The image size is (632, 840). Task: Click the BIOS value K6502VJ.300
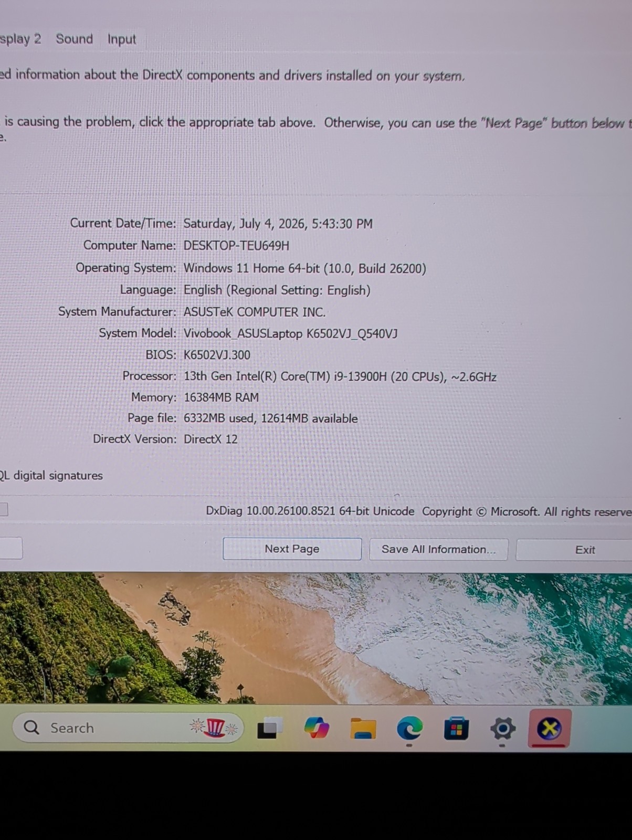tap(217, 355)
